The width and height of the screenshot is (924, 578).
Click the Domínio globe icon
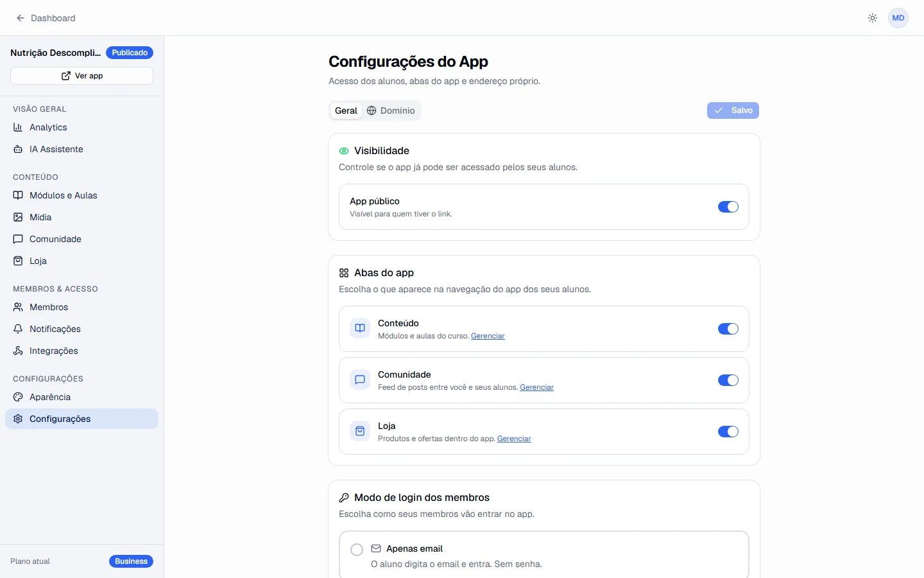(x=372, y=110)
